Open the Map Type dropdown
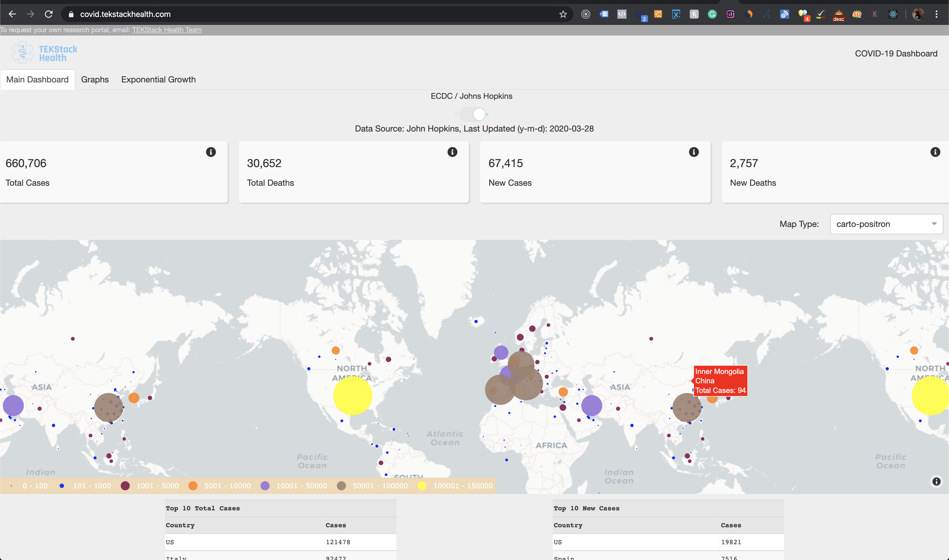The height and width of the screenshot is (560, 949). tap(886, 224)
